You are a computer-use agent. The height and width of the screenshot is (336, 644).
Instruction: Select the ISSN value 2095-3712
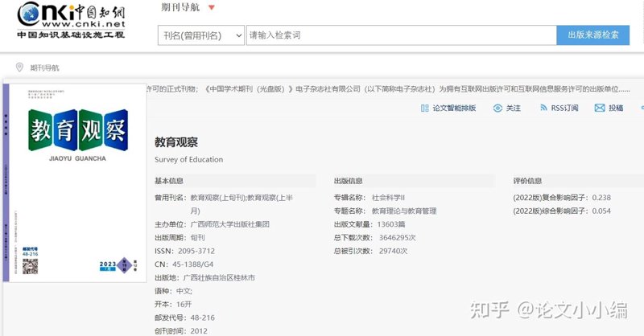click(x=196, y=251)
